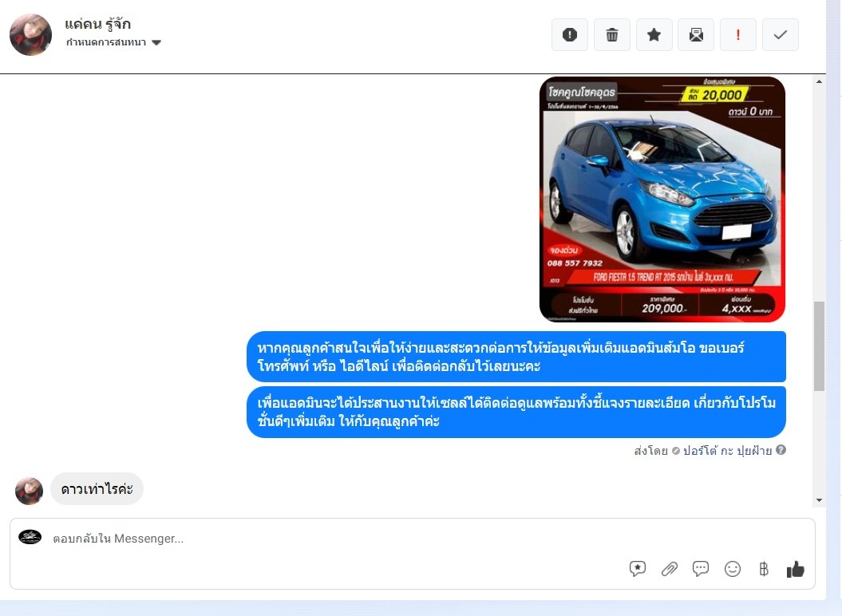The image size is (842, 616).
Task: Star this conversation to follow up
Action: [x=654, y=35]
